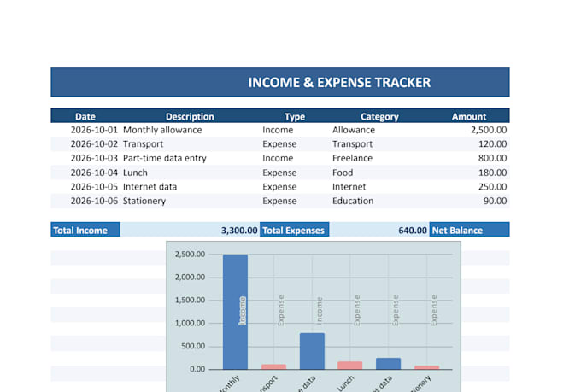This screenshot has width=581, height=392.
Task: Select the amount 800.00 cell
Action: coord(492,158)
